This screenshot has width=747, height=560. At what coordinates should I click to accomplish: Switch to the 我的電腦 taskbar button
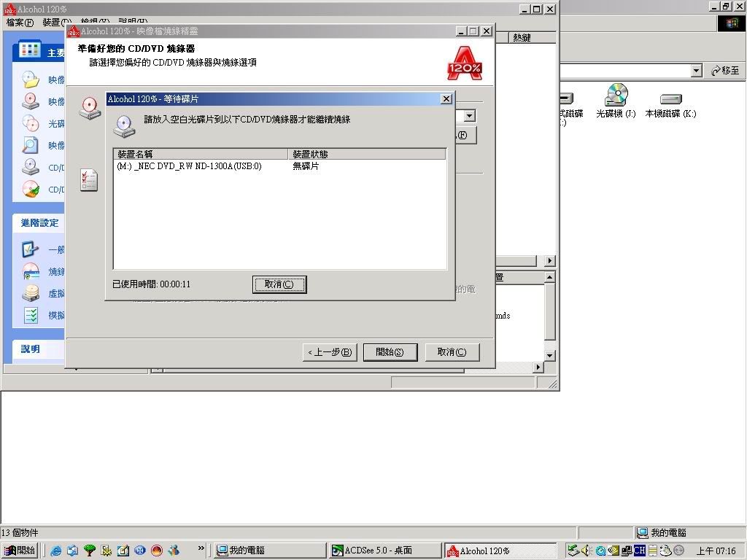(270, 551)
